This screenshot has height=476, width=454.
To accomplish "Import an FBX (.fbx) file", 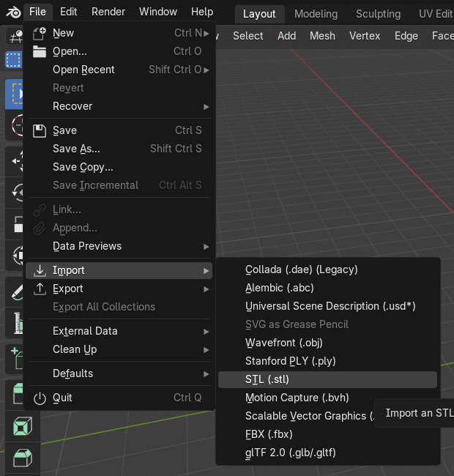I will click(x=328, y=434).
